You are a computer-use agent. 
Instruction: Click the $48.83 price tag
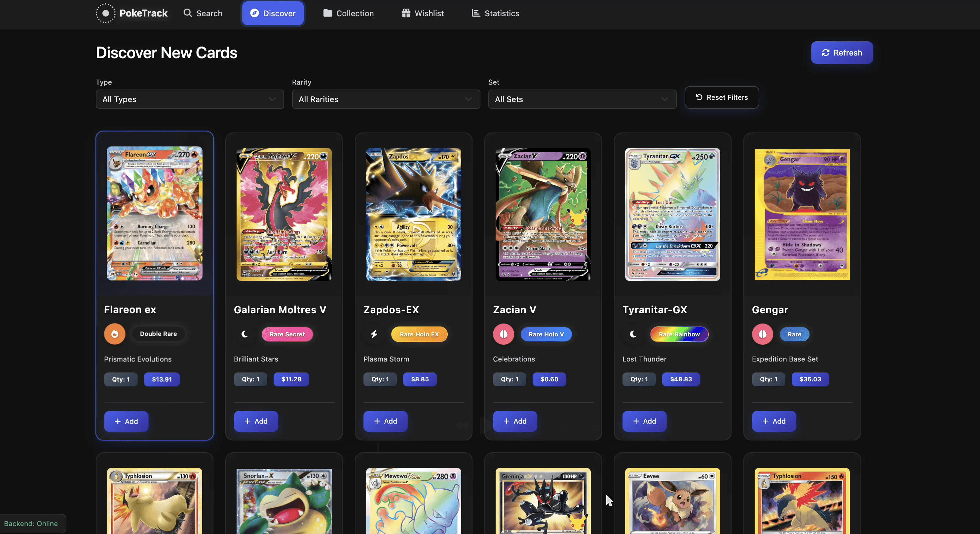[681, 379]
